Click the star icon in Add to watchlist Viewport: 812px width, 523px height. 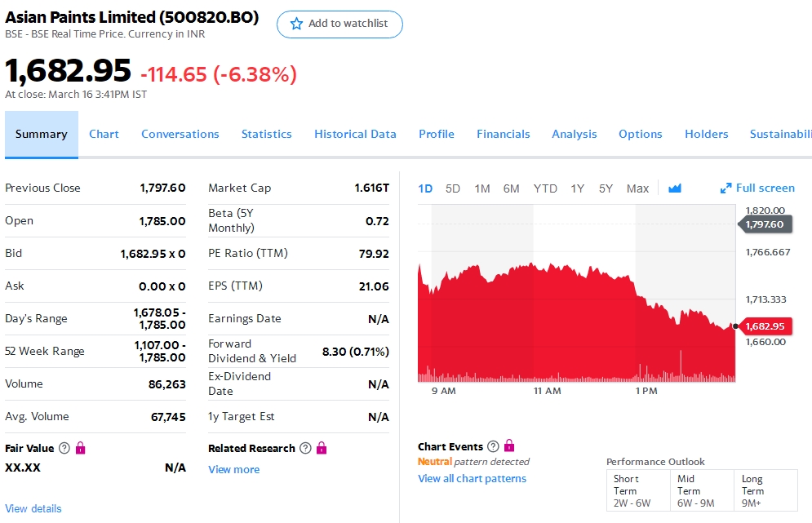click(296, 24)
